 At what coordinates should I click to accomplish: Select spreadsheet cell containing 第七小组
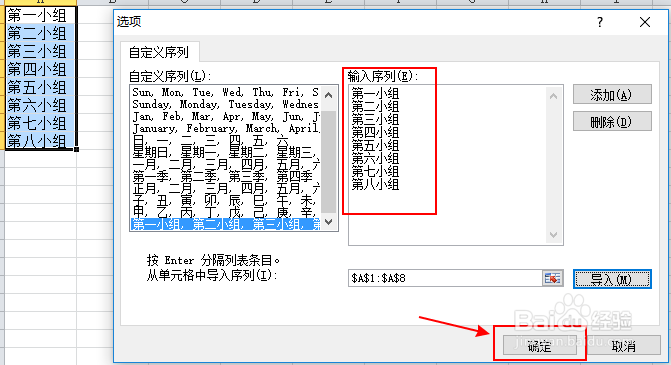click(40, 123)
